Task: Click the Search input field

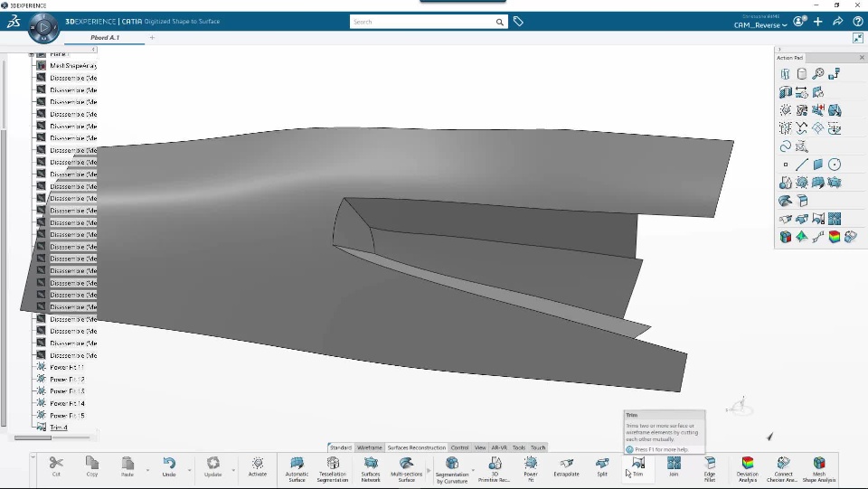Action: tap(422, 22)
